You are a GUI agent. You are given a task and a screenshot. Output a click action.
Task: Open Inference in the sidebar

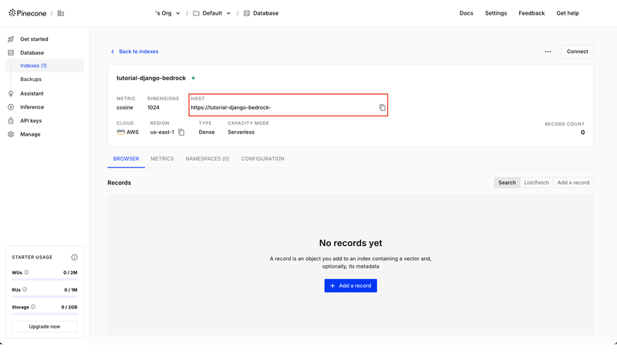point(32,107)
